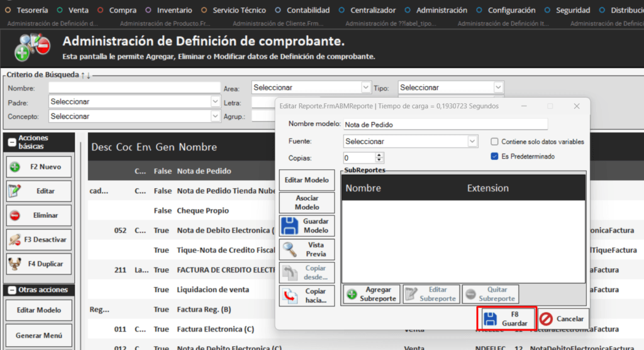Click the F3 Desactivar icon
The image size is (644, 350).
click(x=15, y=240)
